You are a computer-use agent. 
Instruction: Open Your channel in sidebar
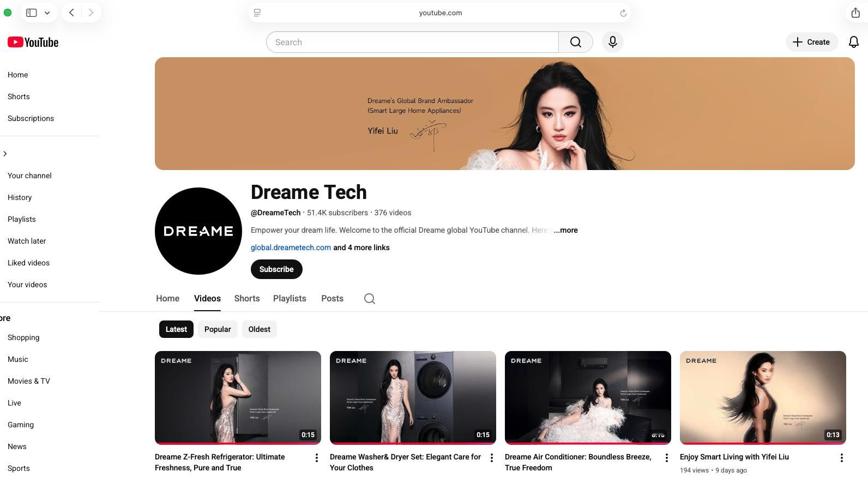pos(29,176)
